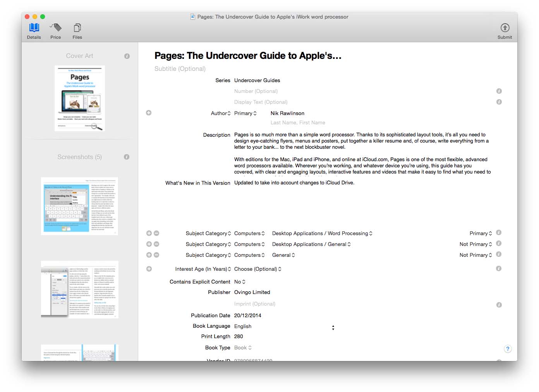The image size is (539, 392).
Task: Show info for Imprint field
Action: point(499,305)
